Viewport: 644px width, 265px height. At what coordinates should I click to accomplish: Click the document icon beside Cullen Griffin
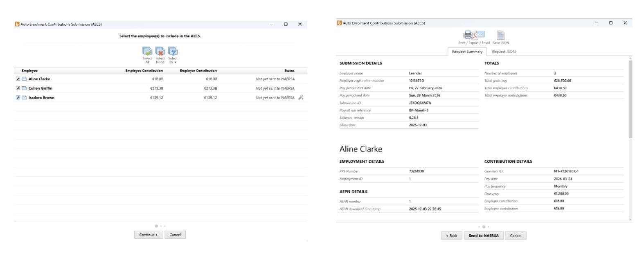point(24,88)
